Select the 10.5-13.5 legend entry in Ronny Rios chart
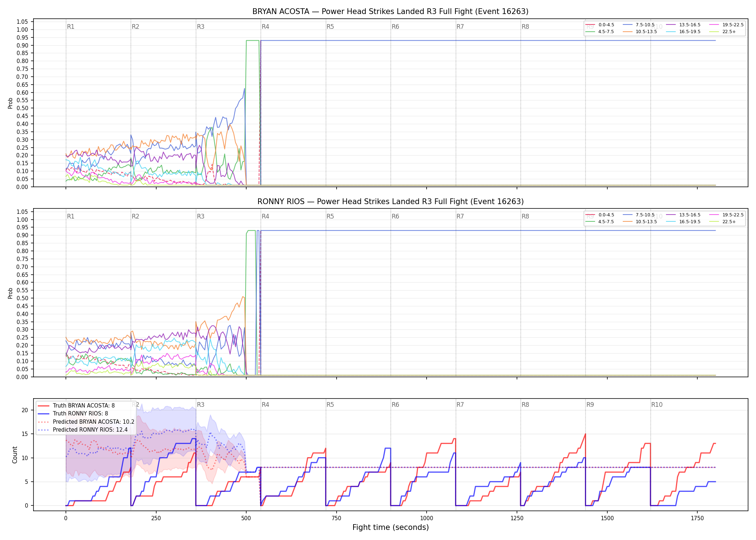This screenshot has width=756, height=540. pos(640,222)
